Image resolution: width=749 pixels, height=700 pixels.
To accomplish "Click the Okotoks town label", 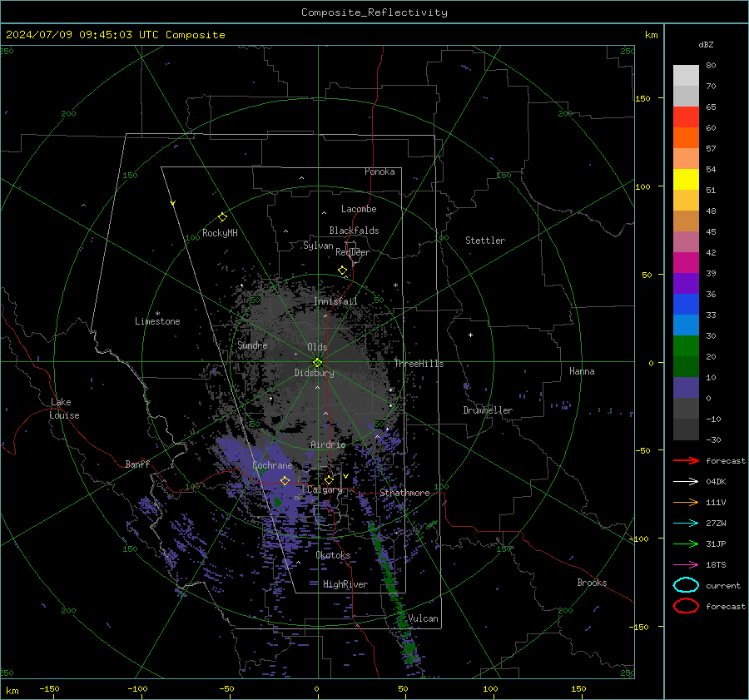I will click(x=333, y=555).
